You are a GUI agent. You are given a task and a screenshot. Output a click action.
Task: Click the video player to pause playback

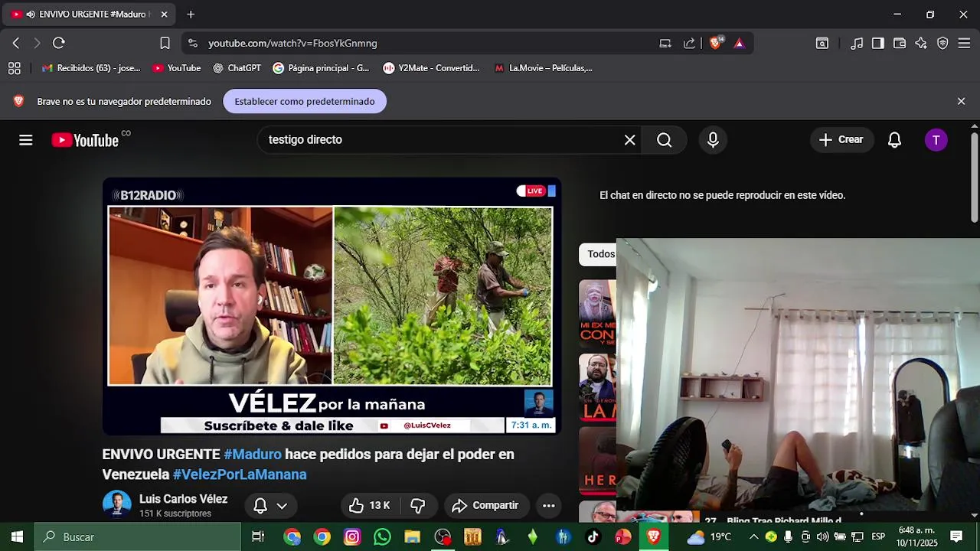332,306
